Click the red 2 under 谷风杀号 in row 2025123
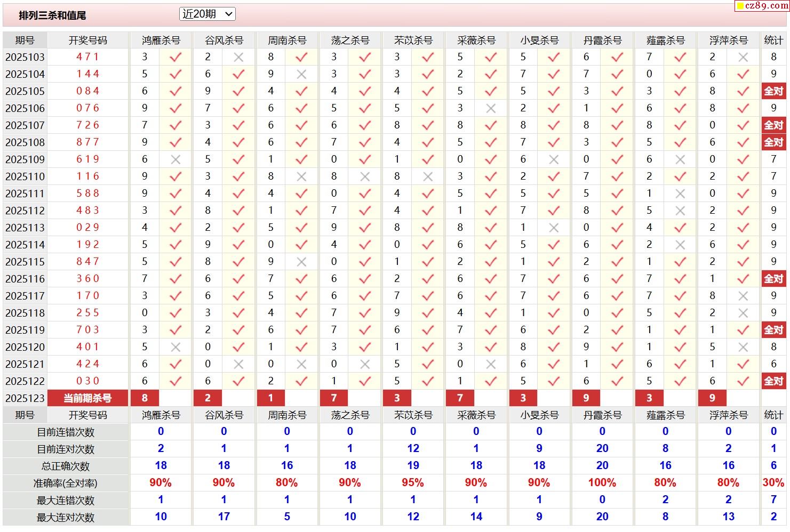Image resolution: width=790 pixels, height=532 pixels. point(208,398)
